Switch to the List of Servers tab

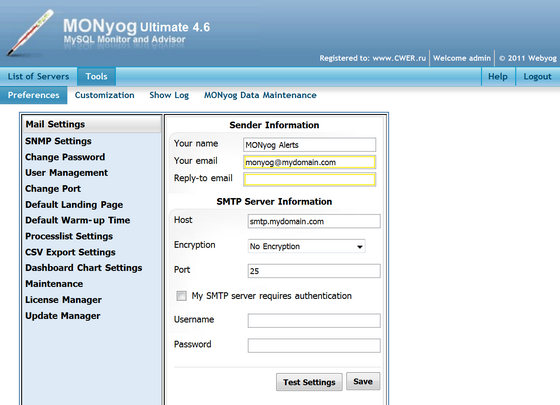[38, 76]
